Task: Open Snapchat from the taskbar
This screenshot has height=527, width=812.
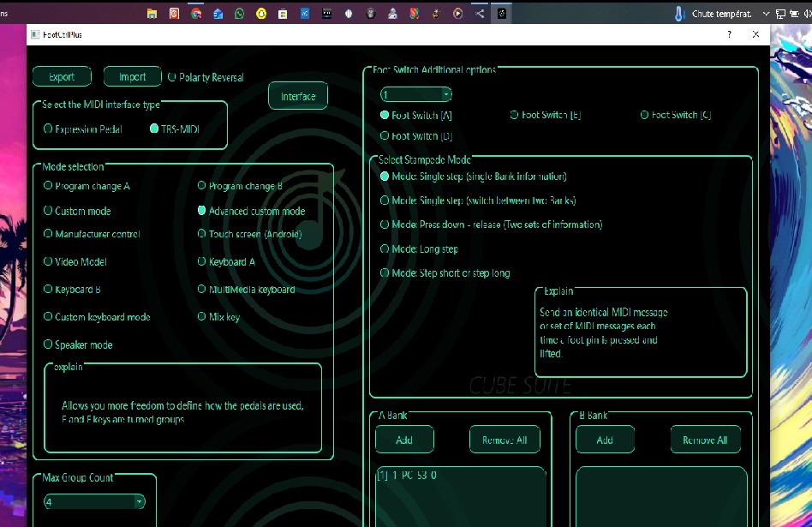Action: (x=261, y=14)
